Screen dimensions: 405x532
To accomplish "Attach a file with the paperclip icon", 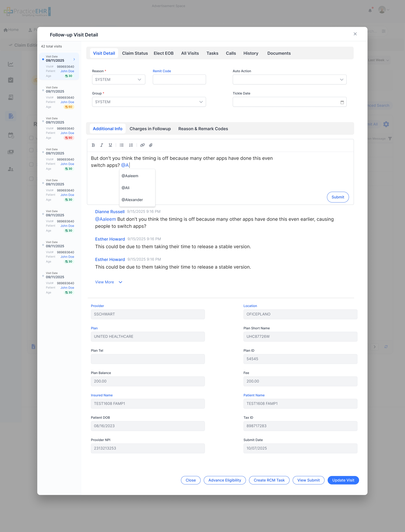I will pyautogui.click(x=151, y=145).
